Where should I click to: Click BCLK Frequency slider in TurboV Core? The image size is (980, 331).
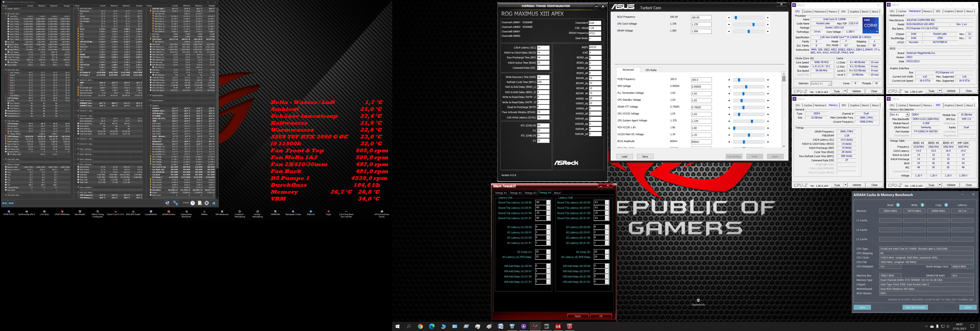[748, 17]
